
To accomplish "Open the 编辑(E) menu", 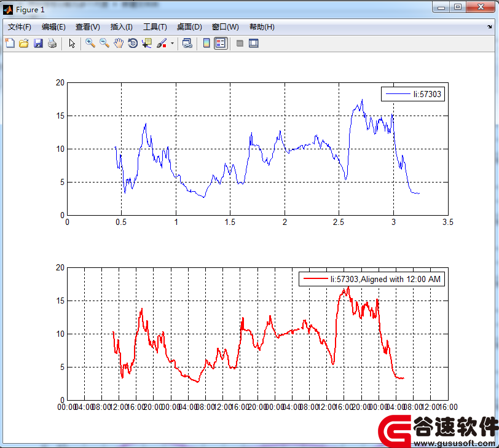I will (x=53, y=27).
